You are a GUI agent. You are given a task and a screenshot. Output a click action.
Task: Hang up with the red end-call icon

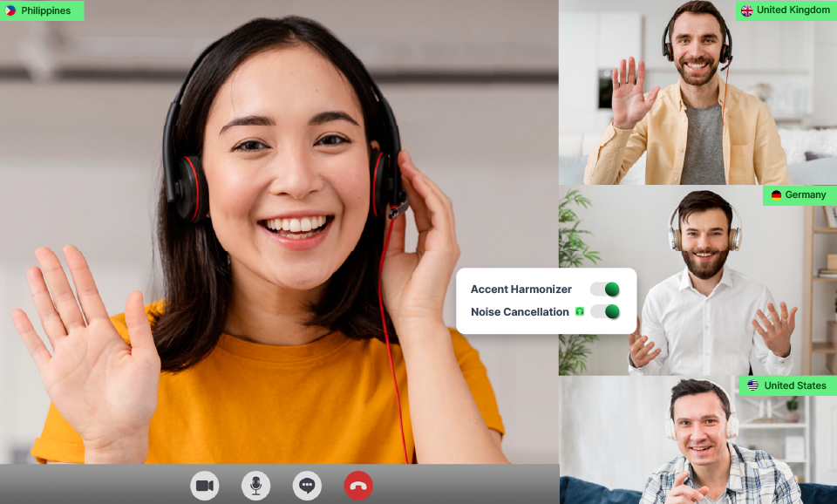[x=357, y=486]
